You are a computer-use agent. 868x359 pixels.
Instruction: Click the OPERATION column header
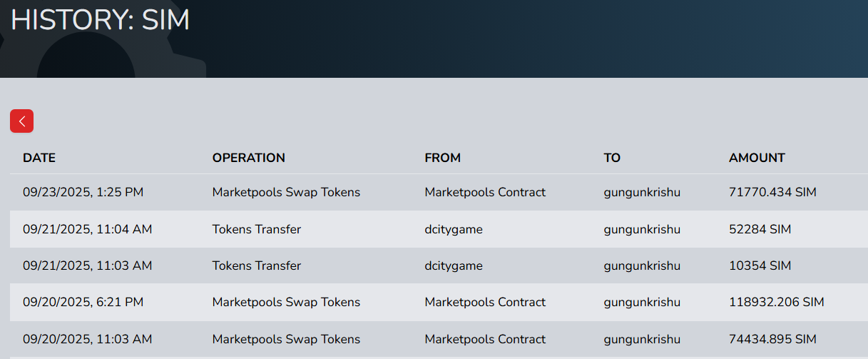click(248, 158)
